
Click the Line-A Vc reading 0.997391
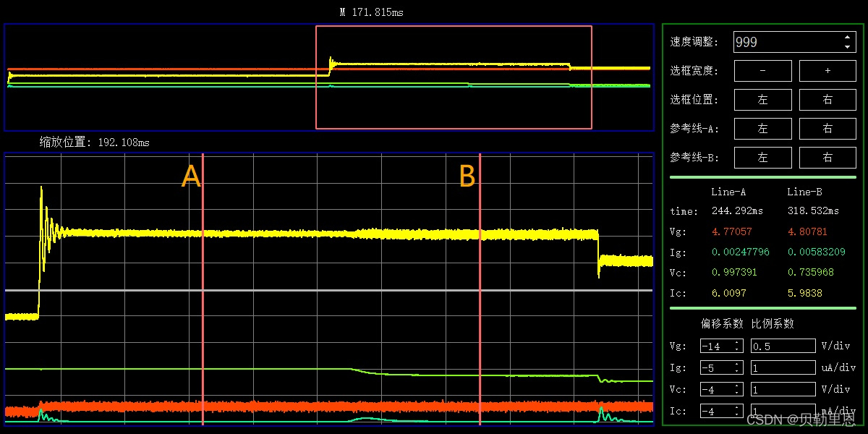point(735,273)
